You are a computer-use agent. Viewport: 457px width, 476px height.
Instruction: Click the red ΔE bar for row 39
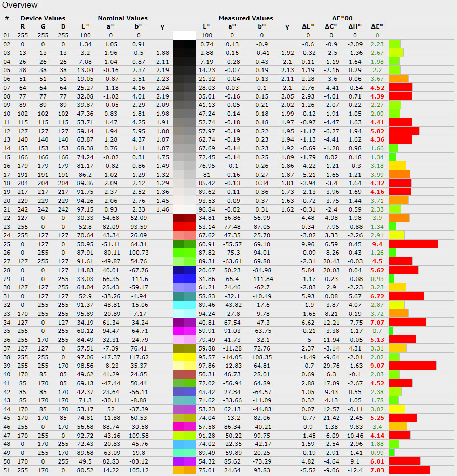click(412, 366)
